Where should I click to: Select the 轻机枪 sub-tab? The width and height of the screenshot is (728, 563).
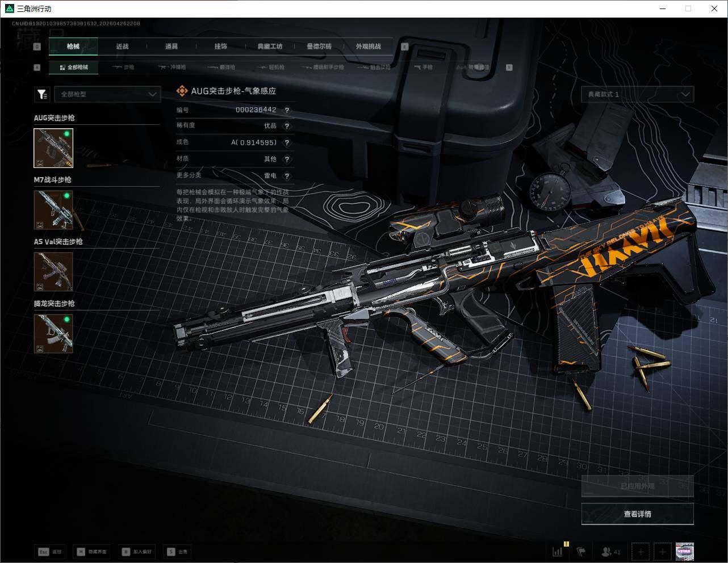click(270, 67)
